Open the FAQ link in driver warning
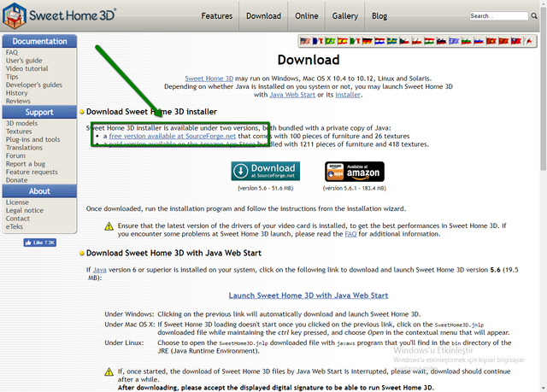The image size is (547, 392). 350,234
